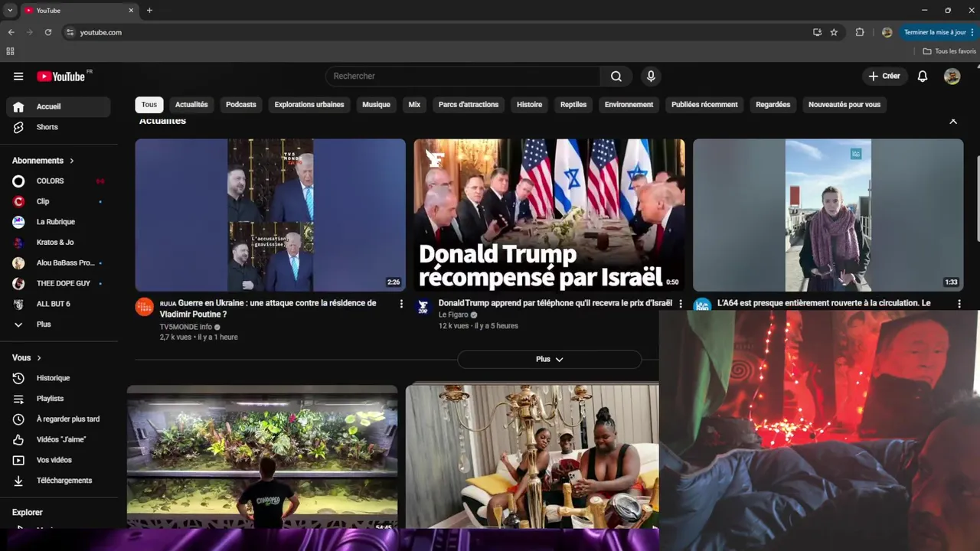Viewport: 980px width, 551px height.
Task: Go back in browser history
Action: [x=11, y=32]
